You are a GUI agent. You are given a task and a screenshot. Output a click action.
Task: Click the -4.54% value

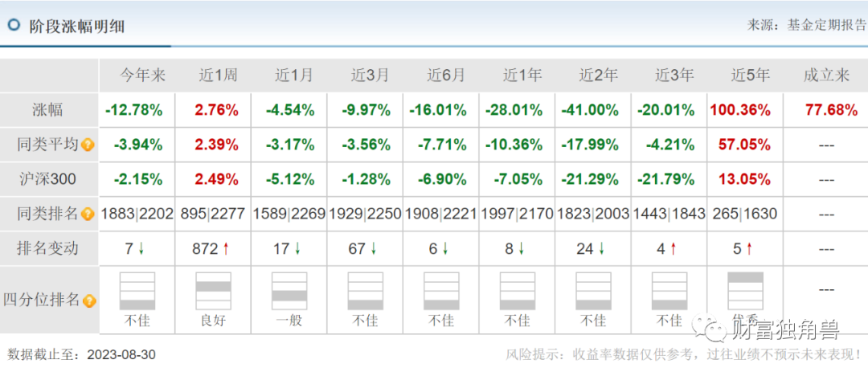[x=291, y=110]
